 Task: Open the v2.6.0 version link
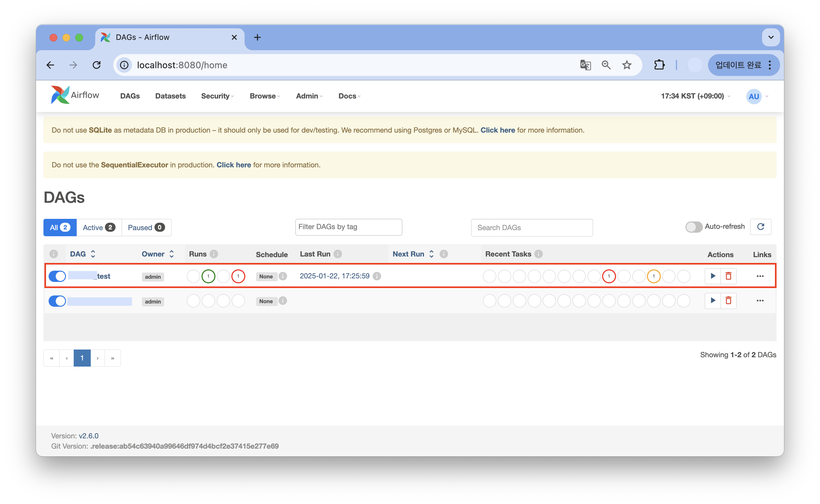click(89, 436)
